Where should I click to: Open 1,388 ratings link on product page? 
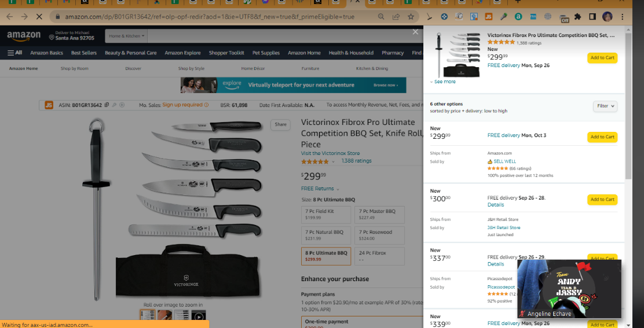point(357,161)
